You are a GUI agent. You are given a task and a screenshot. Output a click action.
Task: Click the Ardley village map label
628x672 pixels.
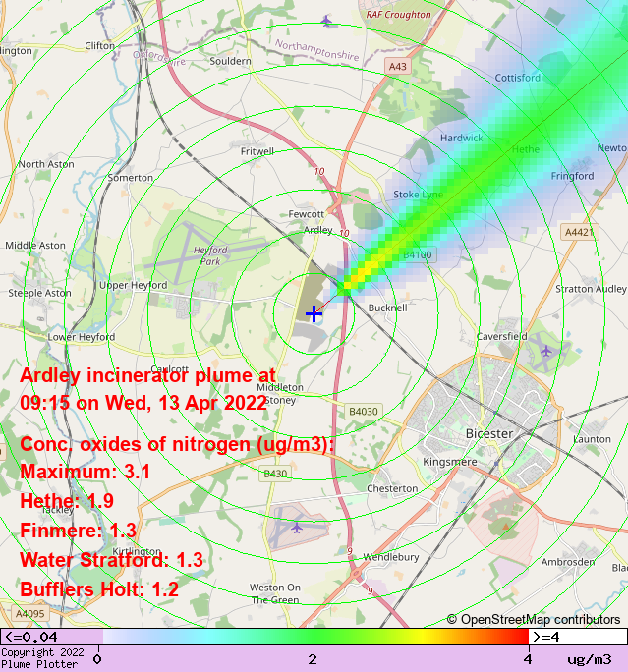click(x=317, y=230)
